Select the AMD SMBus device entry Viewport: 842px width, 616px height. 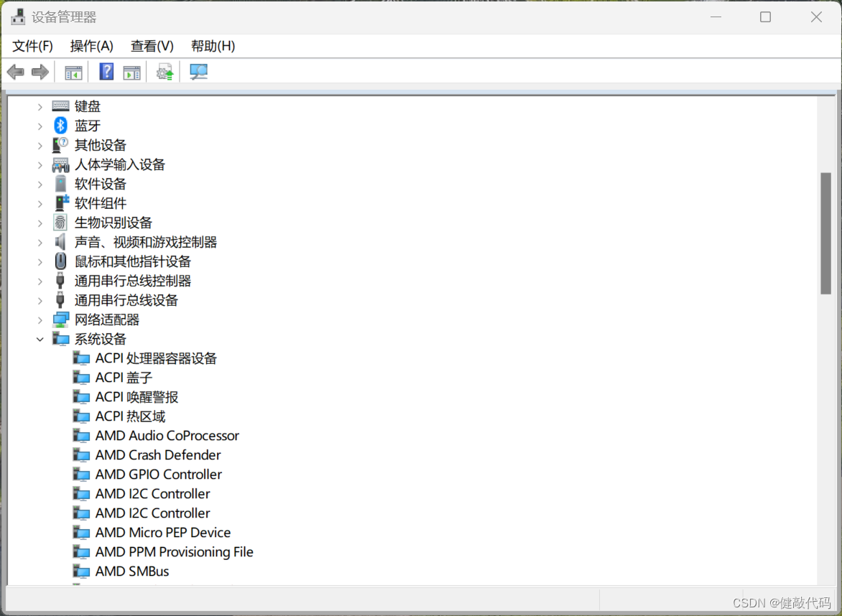[x=131, y=571]
